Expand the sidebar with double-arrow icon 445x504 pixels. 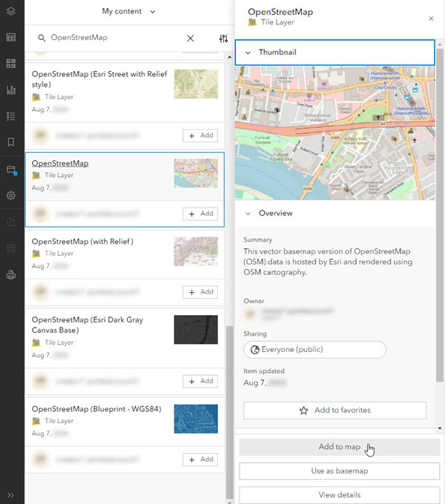click(10, 495)
